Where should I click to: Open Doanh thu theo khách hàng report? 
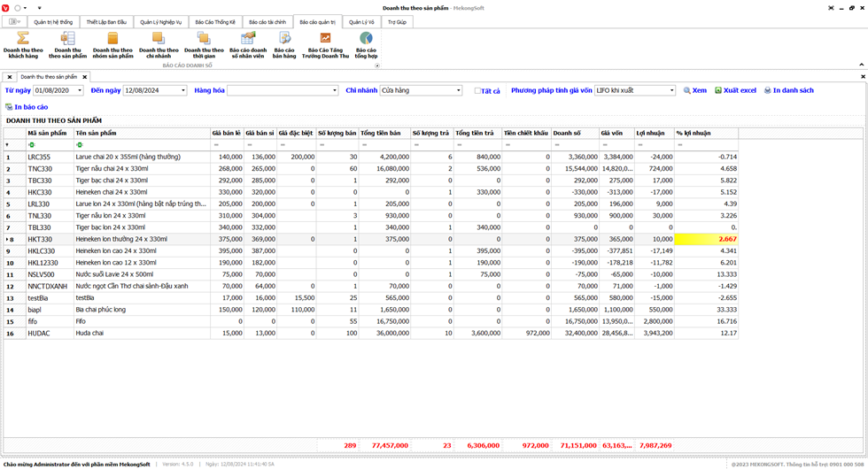[23, 43]
